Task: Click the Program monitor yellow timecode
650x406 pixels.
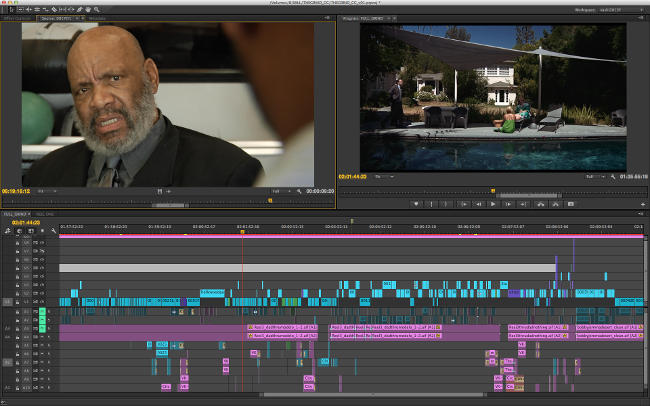Action: (352, 177)
